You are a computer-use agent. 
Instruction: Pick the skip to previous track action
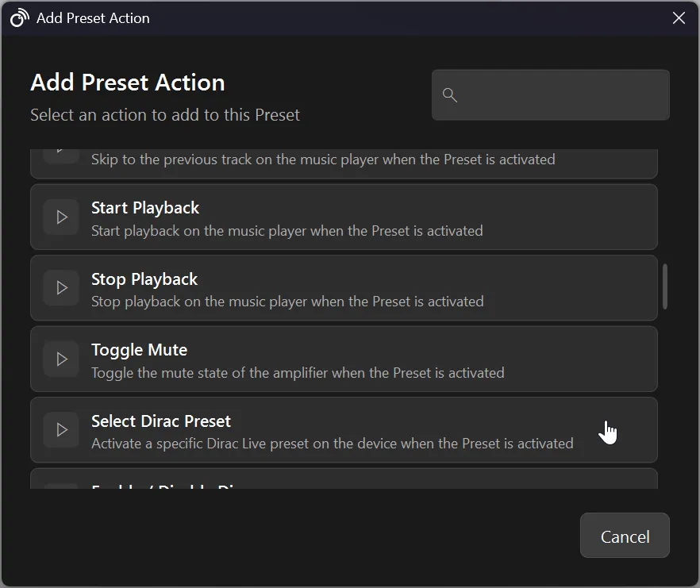tap(344, 155)
